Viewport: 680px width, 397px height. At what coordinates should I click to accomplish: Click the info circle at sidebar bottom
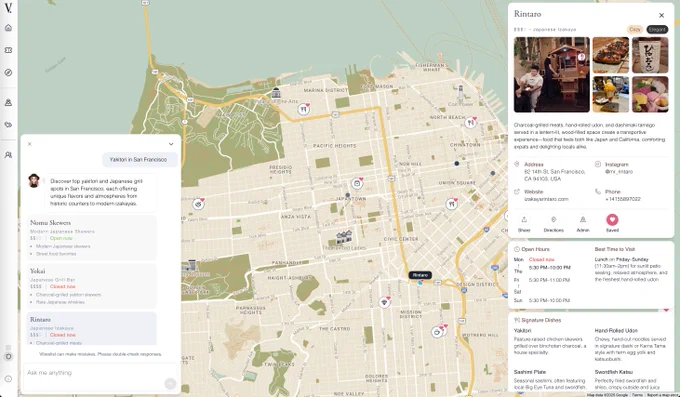point(8,379)
